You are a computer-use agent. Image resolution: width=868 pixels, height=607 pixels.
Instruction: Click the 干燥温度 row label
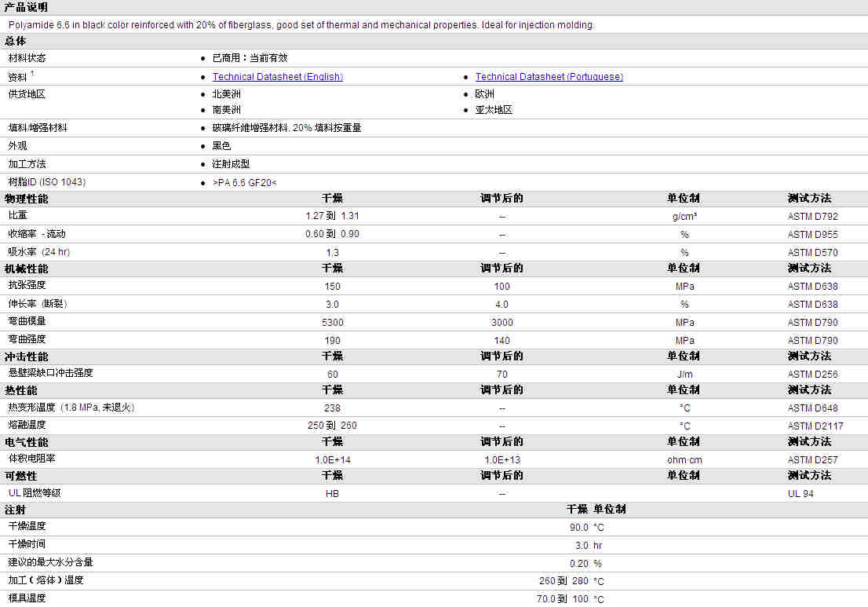coord(27,527)
